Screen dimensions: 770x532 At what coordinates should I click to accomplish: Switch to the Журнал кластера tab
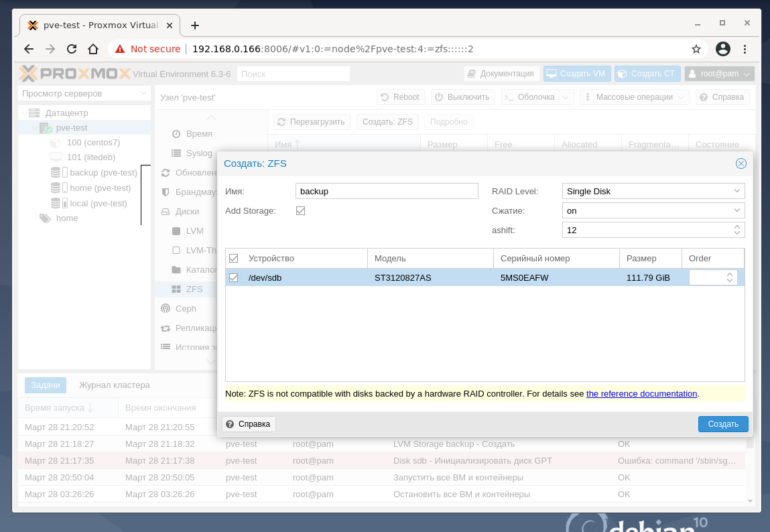115,385
